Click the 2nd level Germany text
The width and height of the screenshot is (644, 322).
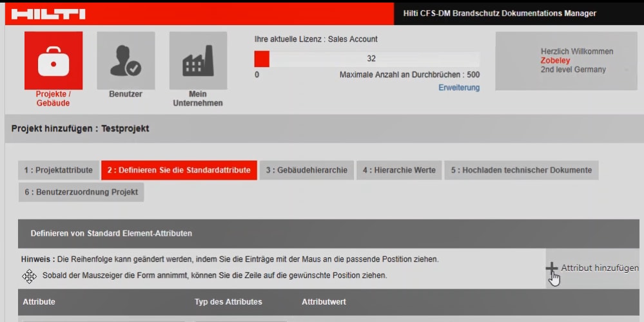tap(573, 70)
